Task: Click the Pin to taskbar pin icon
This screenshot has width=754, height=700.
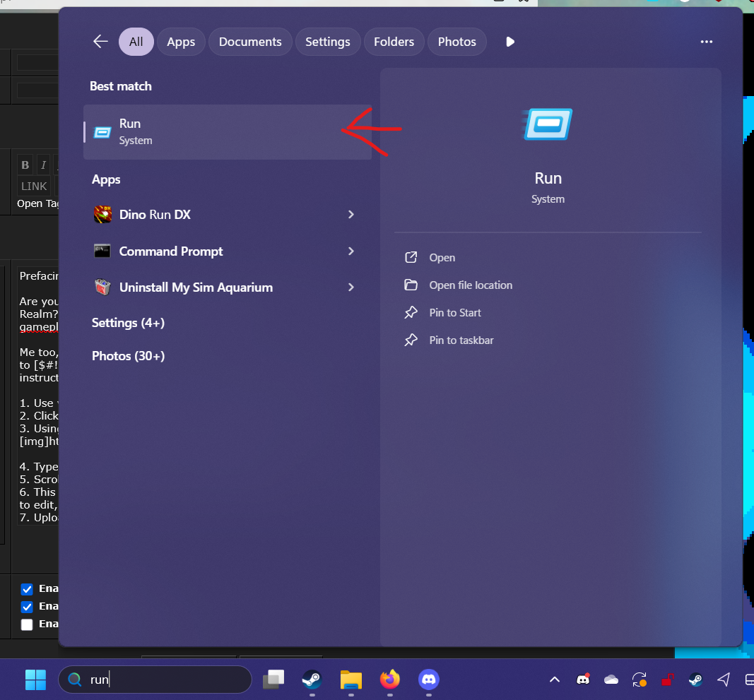Action: pos(412,340)
